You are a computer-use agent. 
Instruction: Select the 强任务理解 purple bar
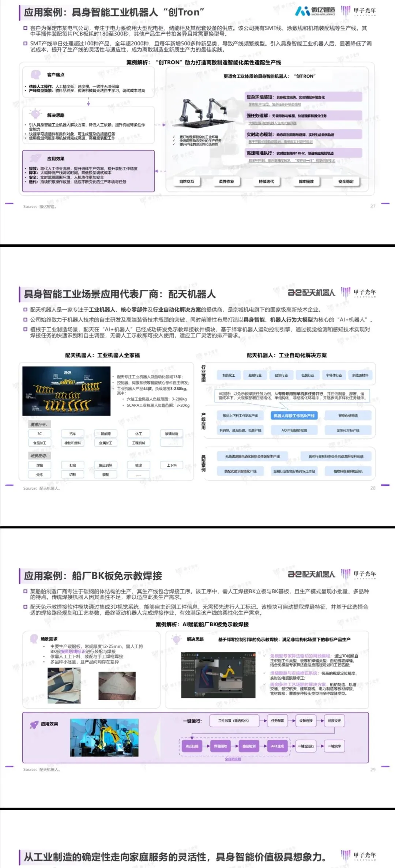point(304,116)
